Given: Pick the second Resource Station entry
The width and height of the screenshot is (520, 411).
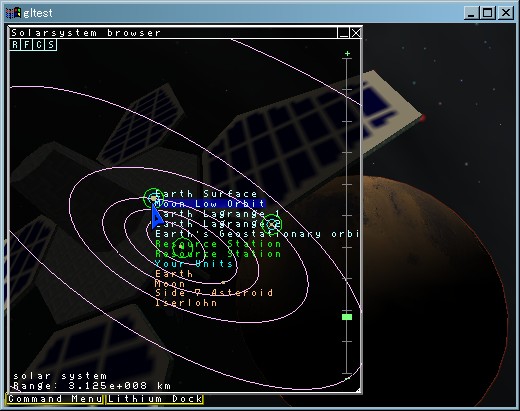Looking at the screenshot, I should [218, 254].
